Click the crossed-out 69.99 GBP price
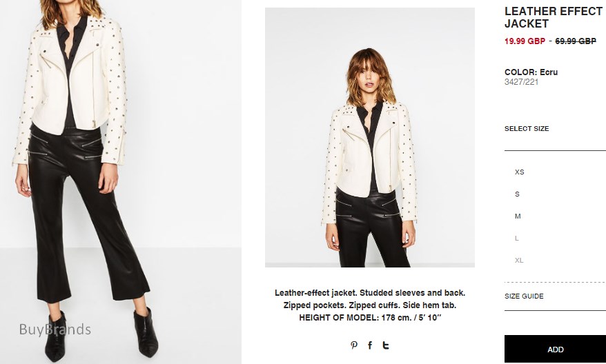 click(x=576, y=41)
